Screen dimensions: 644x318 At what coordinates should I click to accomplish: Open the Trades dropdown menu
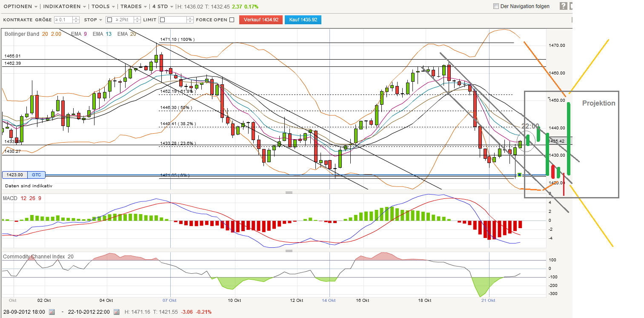tap(135, 6)
